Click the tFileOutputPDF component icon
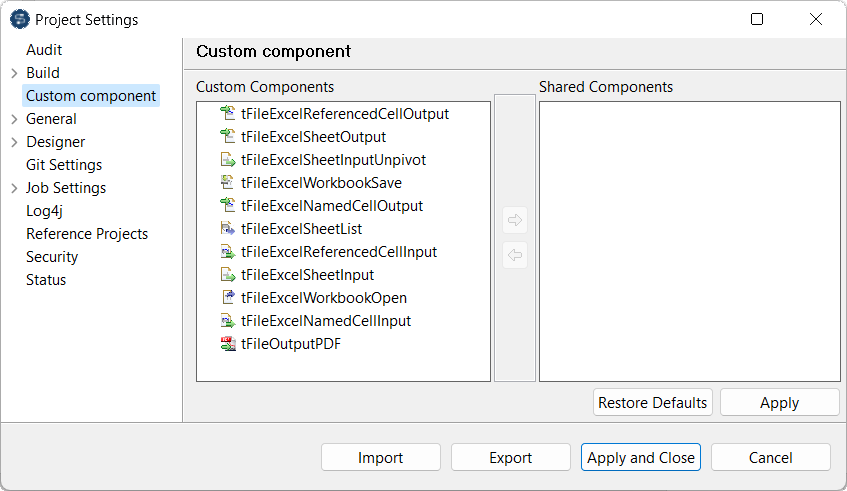 click(x=227, y=344)
